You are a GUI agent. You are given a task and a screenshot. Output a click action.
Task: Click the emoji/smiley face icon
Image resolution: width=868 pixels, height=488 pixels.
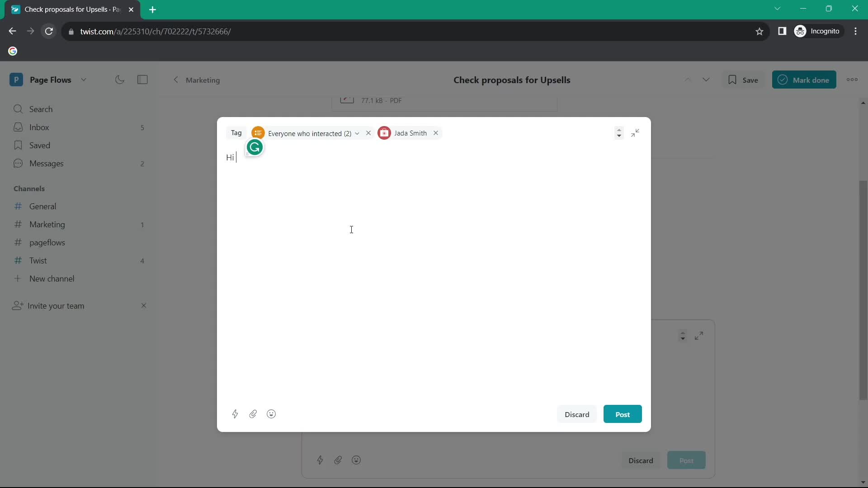tap(272, 414)
